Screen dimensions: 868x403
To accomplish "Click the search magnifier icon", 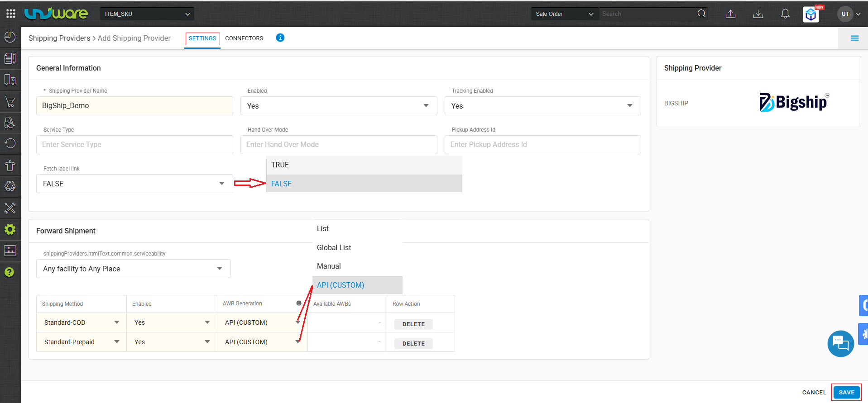I will pyautogui.click(x=701, y=14).
